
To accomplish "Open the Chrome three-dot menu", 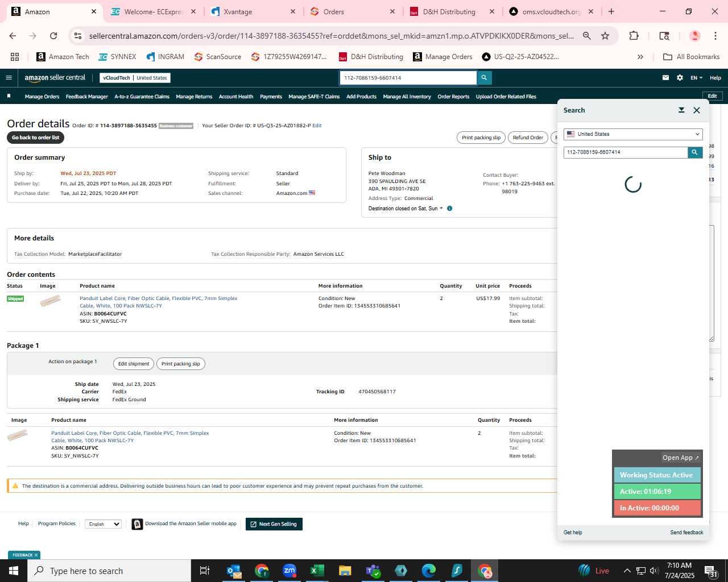I will [x=715, y=36].
